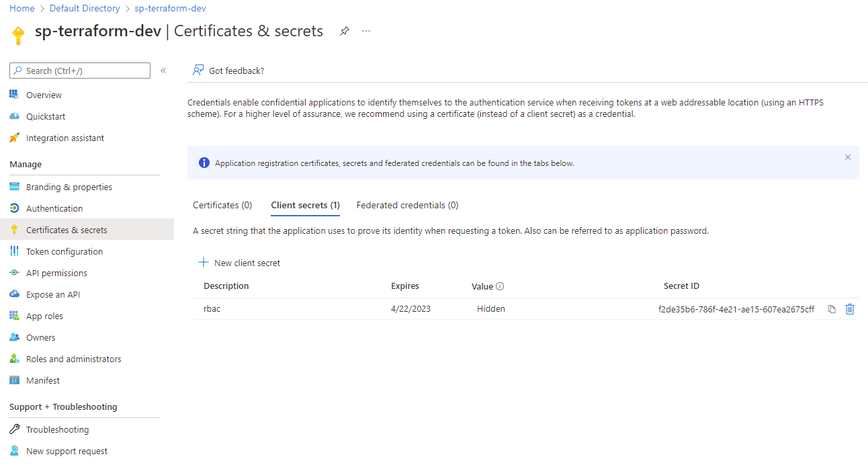Pin the Certificates & secrets blade
This screenshot has width=868, height=475.
pyautogui.click(x=344, y=31)
